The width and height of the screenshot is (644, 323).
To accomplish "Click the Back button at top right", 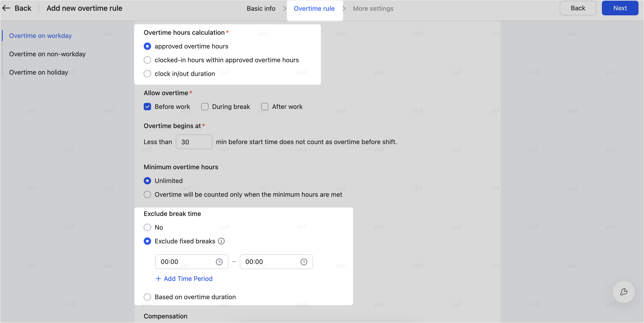I will (578, 8).
